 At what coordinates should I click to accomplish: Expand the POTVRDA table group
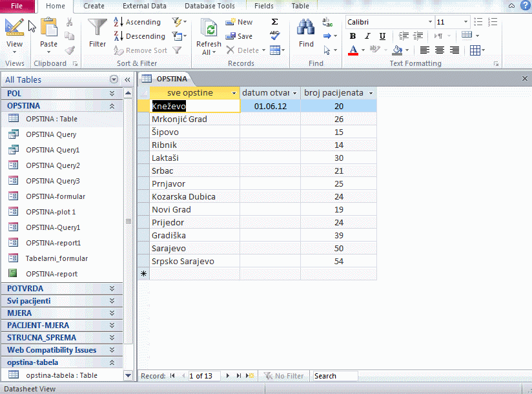click(112, 289)
